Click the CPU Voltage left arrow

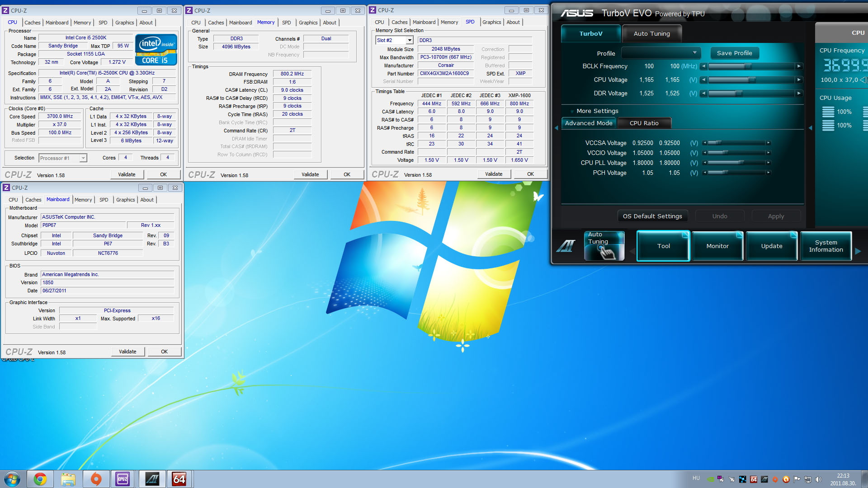[x=703, y=80]
